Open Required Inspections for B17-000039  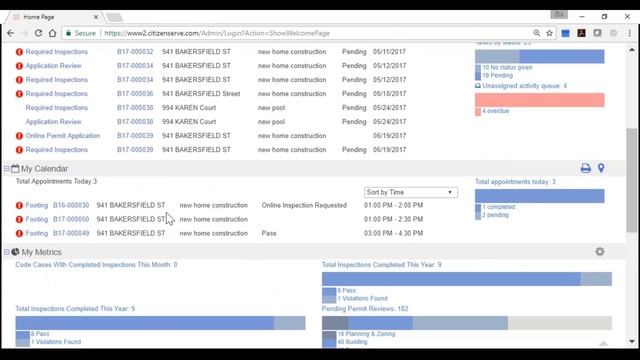click(x=56, y=150)
